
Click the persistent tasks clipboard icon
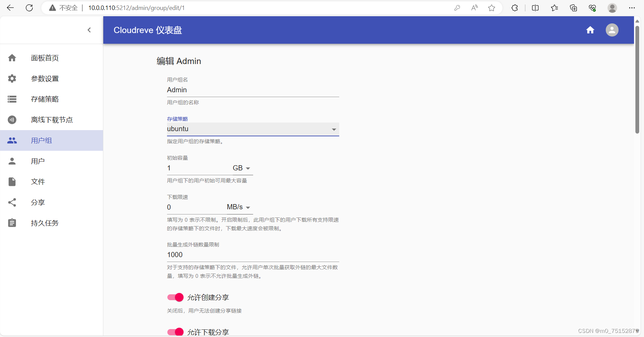(12, 223)
